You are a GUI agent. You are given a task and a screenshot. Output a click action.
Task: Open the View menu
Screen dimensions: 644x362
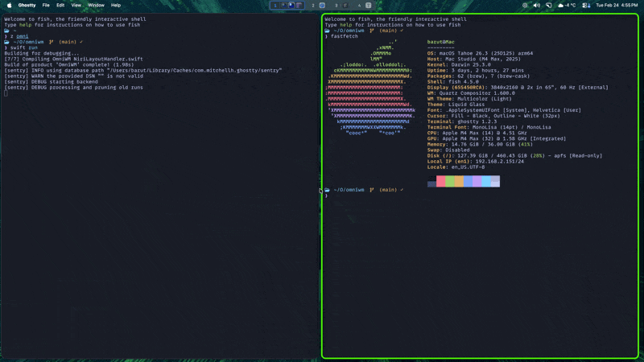(76, 6)
